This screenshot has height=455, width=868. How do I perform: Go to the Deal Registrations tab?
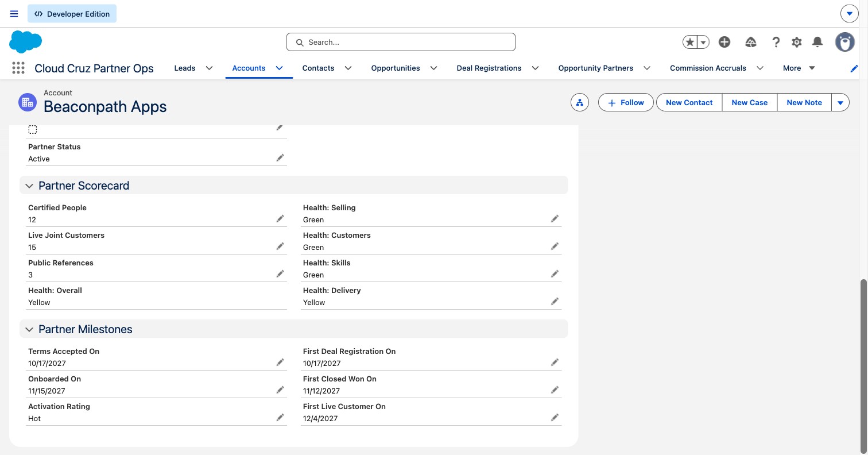point(489,68)
